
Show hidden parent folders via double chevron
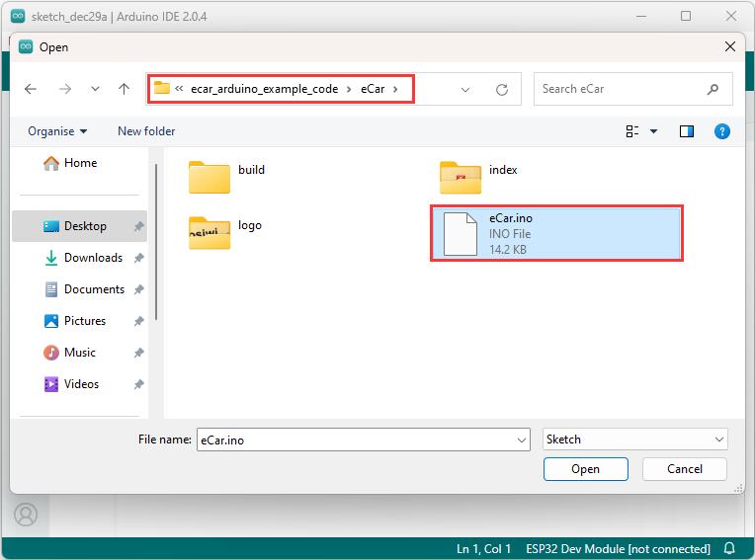coord(179,89)
